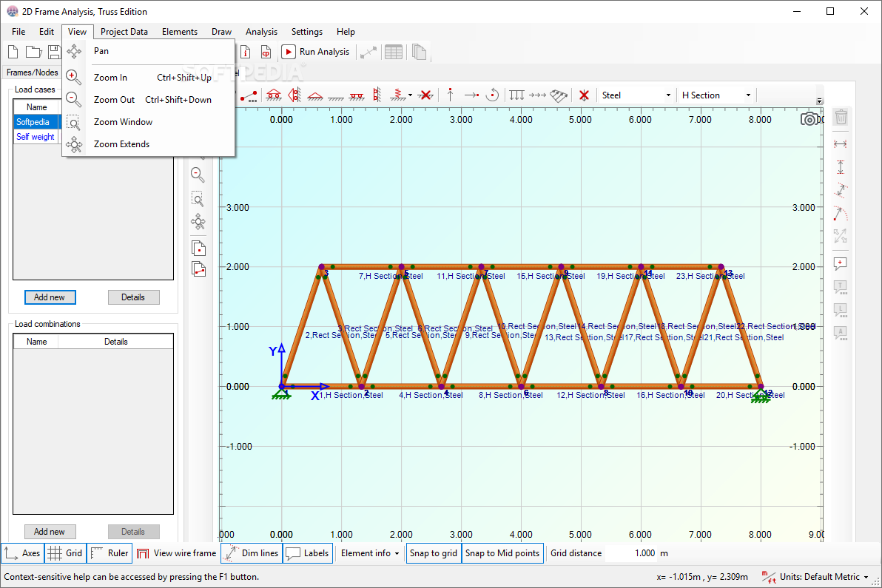Toggle View wire frame mode
This screenshot has height=588, width=882.
(x=177, y=553)
